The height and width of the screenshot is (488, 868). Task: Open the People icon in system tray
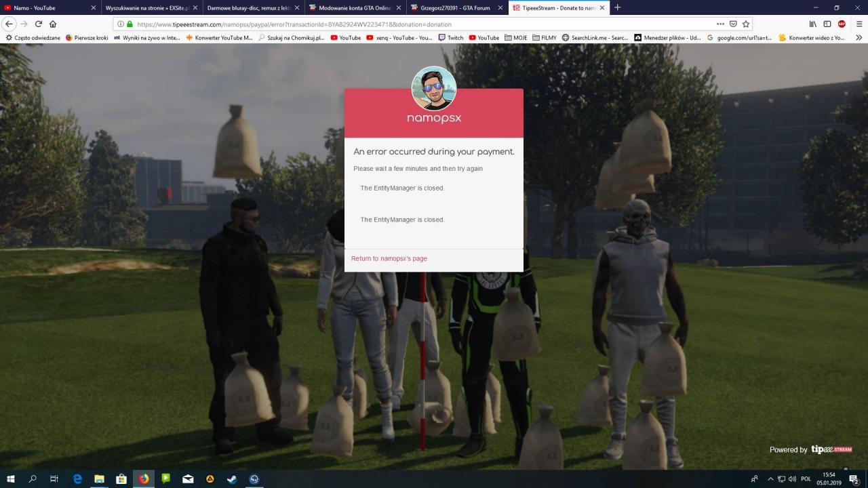(x=755, y=479)
